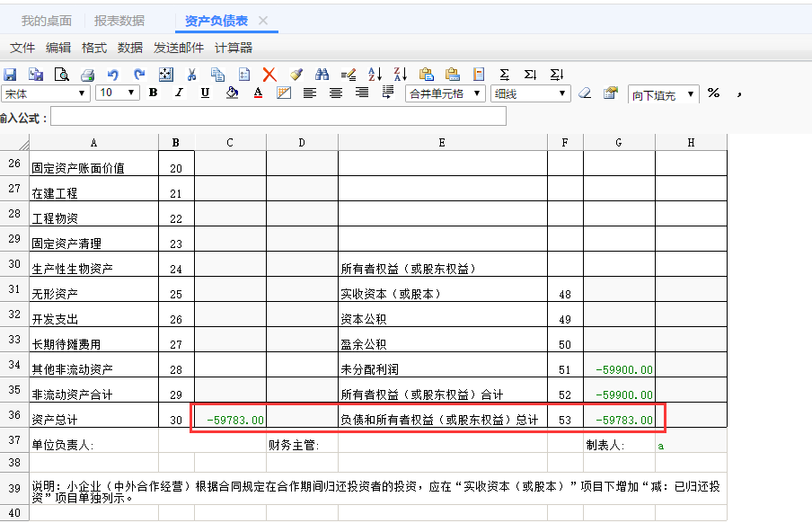
Task: Toggle bold formatting
Action: click(x=154, y=93)
